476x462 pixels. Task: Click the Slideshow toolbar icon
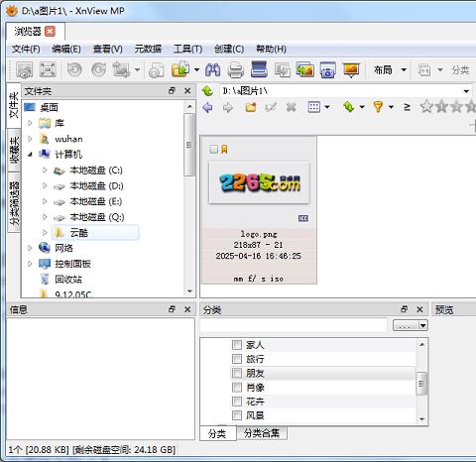[351, 69]
